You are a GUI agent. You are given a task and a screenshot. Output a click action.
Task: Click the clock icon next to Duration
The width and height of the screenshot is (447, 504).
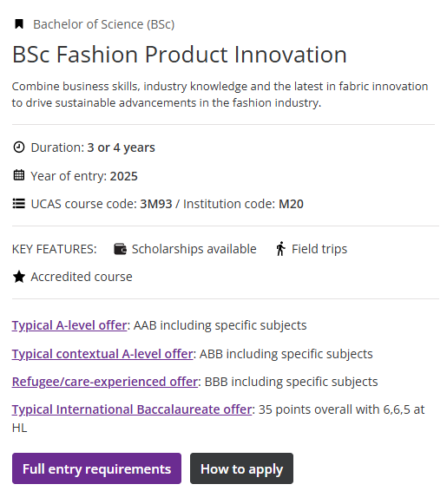[19, 147]
